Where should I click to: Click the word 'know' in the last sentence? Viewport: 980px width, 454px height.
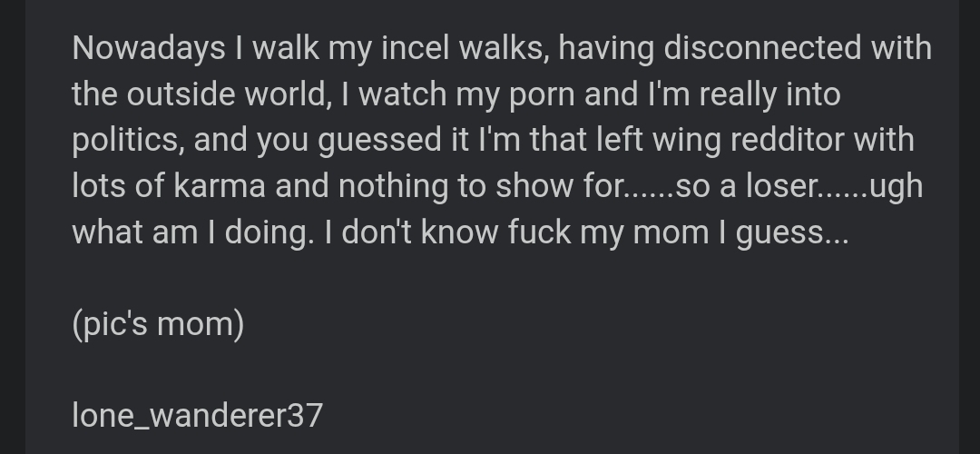460,232
